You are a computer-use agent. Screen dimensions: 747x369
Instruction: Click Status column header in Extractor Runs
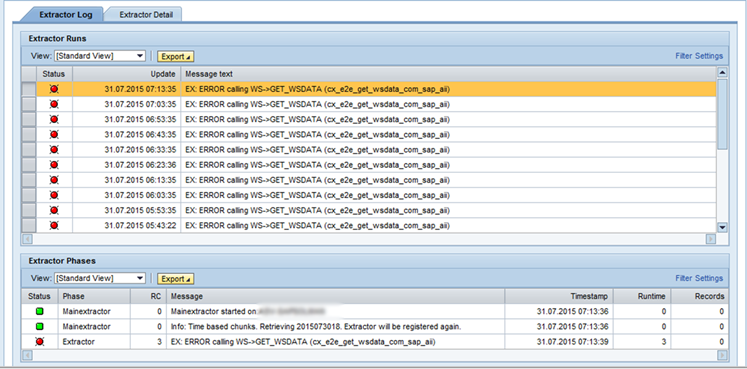pyautogui.click(x=54, y=74)
